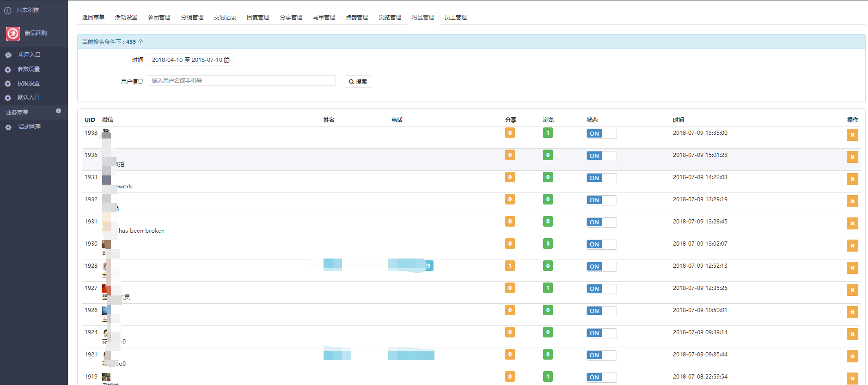
Task: Delete the fan row with UID 1924
Action: [x=852, y=334]
